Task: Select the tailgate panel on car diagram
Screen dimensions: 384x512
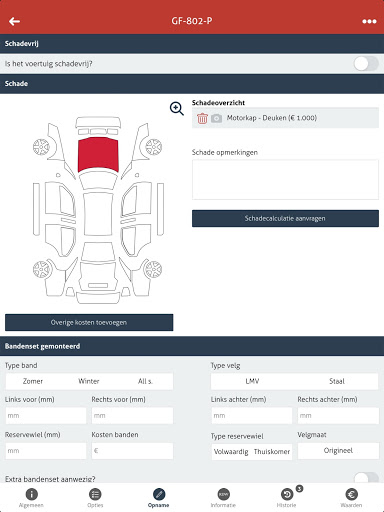Action: (x=98, y=277)
